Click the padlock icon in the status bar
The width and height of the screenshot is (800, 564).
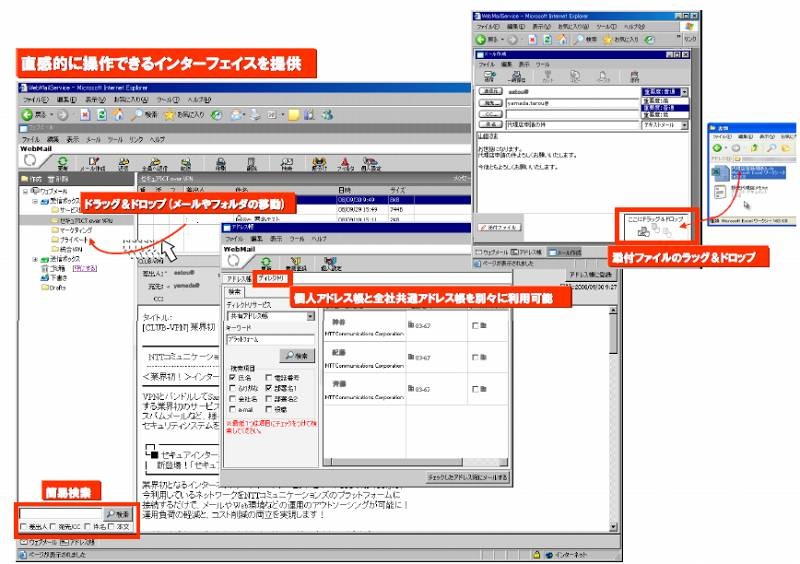click(x=536, y=554)
